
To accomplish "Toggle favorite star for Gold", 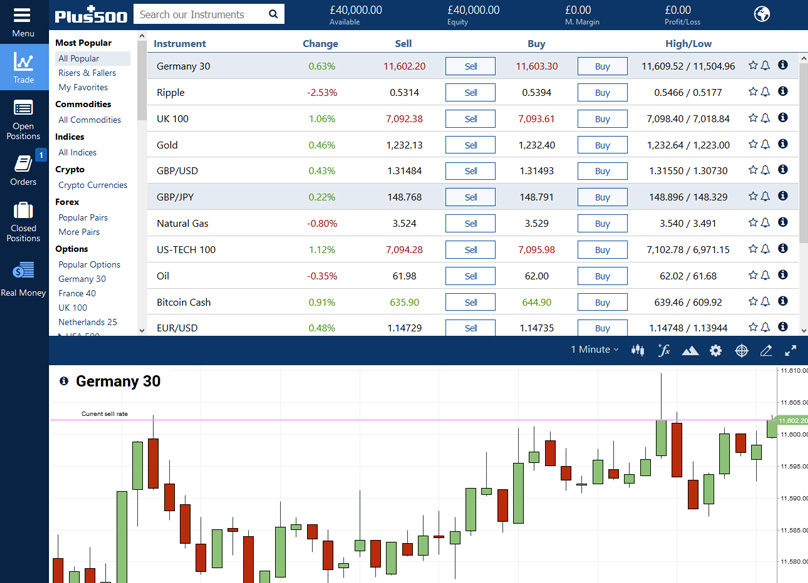I will click(753, 144).
